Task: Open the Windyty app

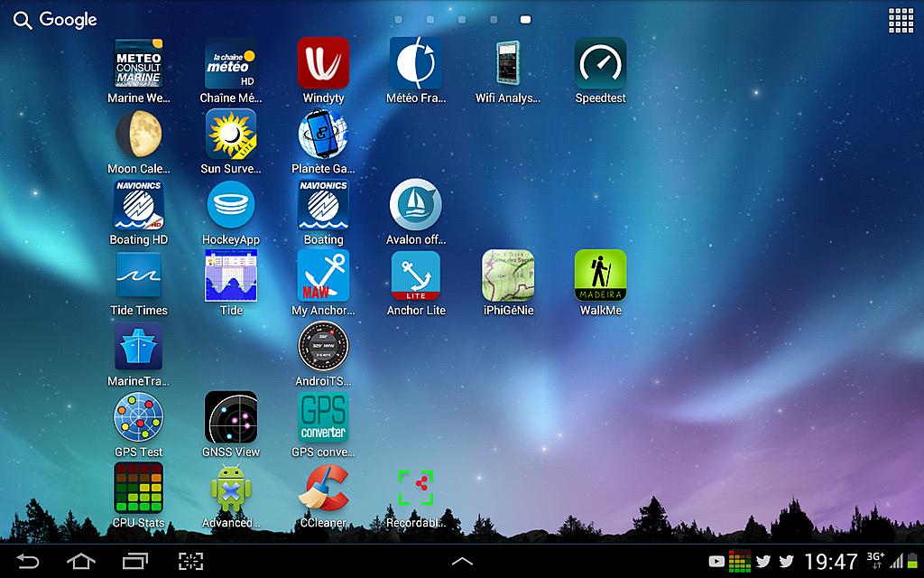Action: pos(323,64)
